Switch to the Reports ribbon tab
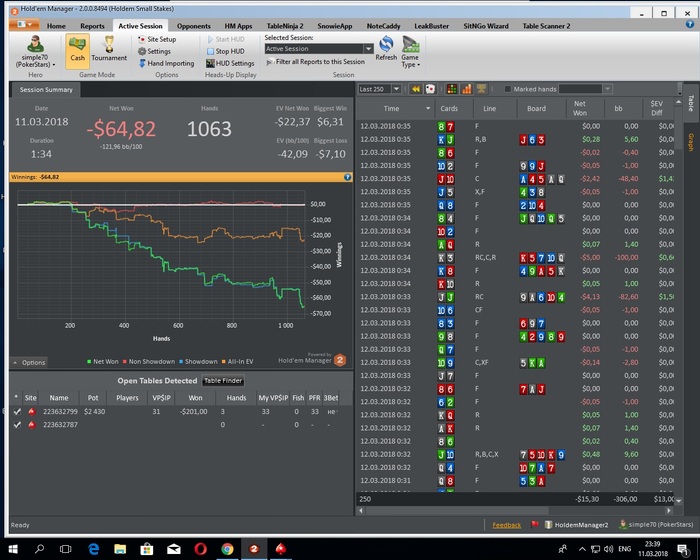This screenshot has height=560, width=700. (x=92, y=26)
